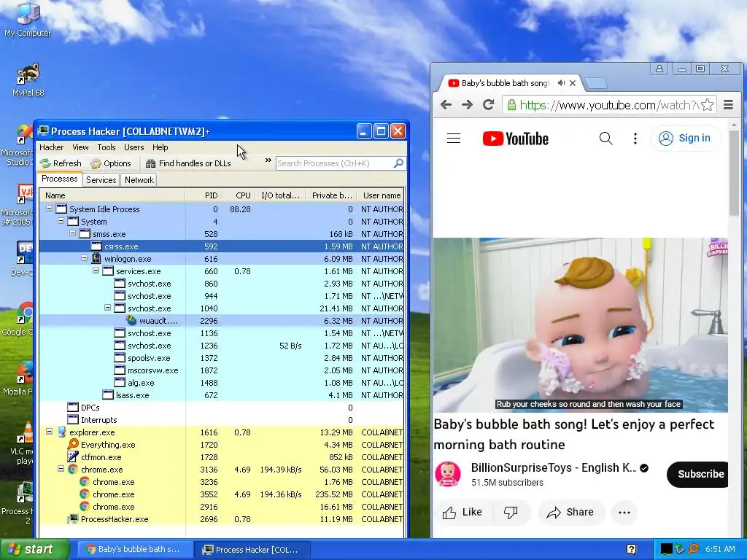The width and height of the screenshot is (747, 560).
Task: Click the toolbar overflow chevron in Process Hacker
Action: click(268, 160)
